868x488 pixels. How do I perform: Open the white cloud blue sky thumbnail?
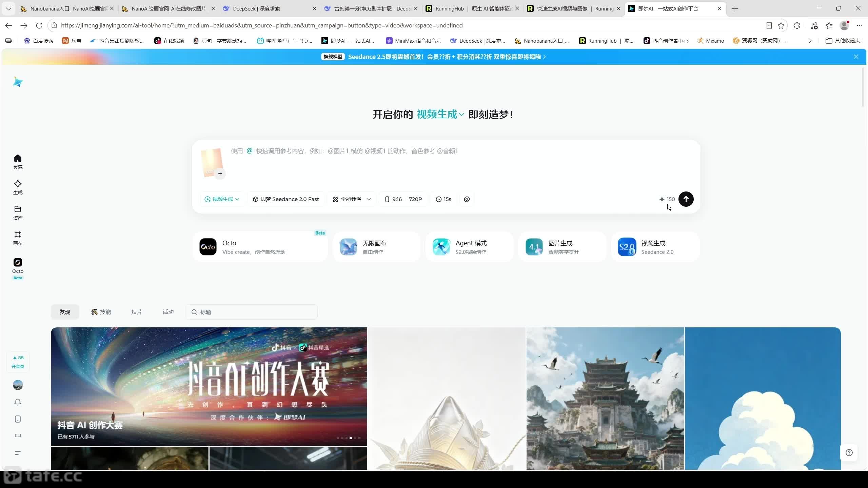763,399
